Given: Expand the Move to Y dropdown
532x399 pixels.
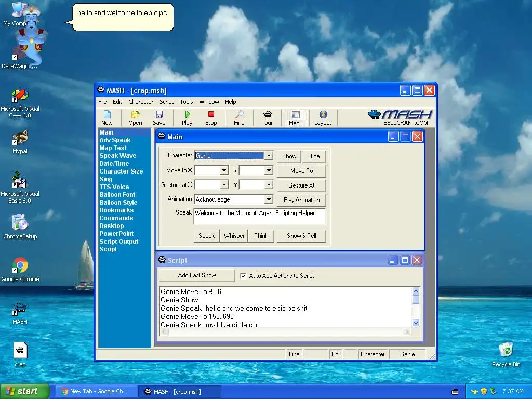Looking at the screenshot, I should click(x=269, y=170).
